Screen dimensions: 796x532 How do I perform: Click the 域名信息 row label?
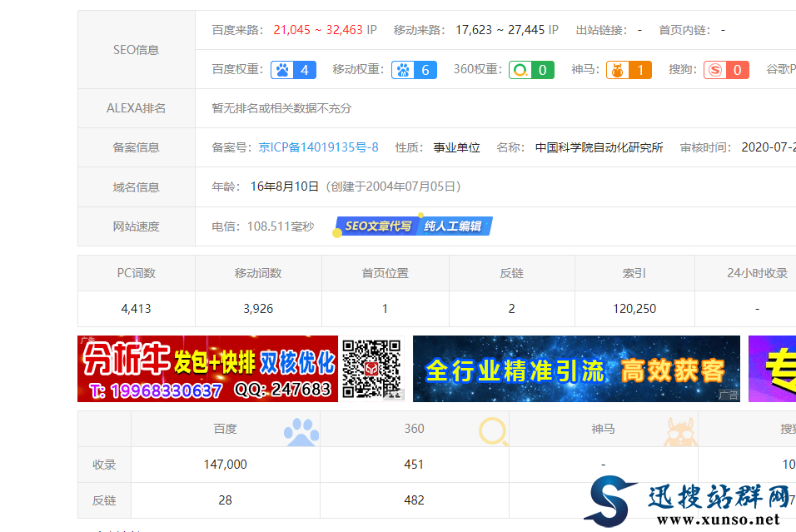pyautogui.click(x=136, y=187)
